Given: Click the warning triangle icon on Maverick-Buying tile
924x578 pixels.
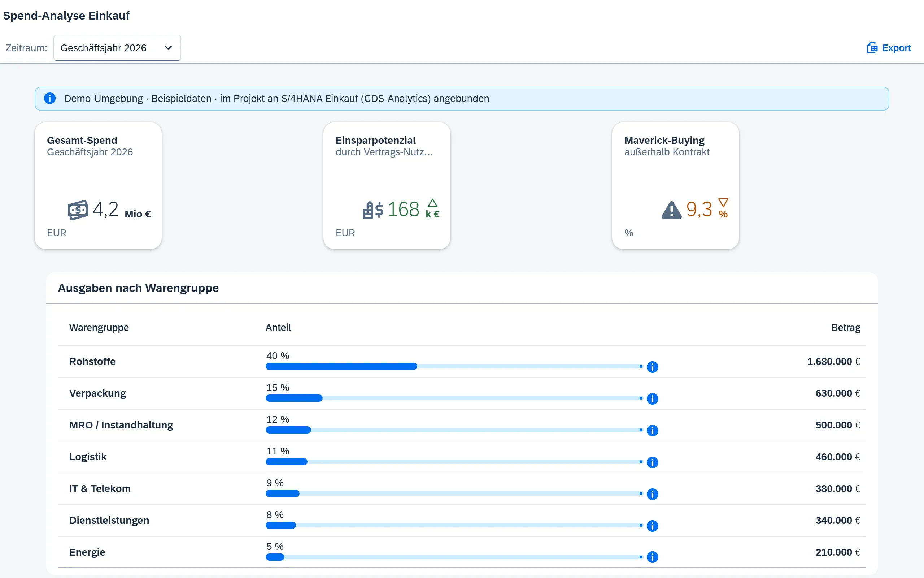Looking at the screenshot, I should click(x=672, y=210).
